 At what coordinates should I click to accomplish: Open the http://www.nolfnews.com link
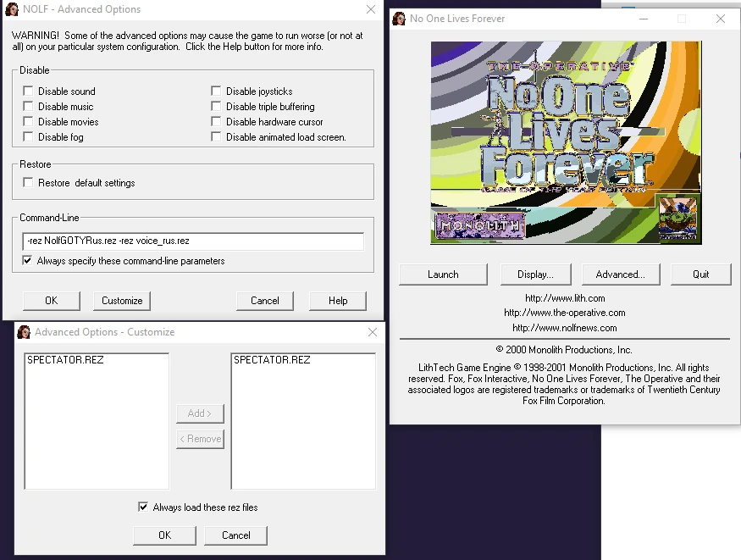pos(565,328)
